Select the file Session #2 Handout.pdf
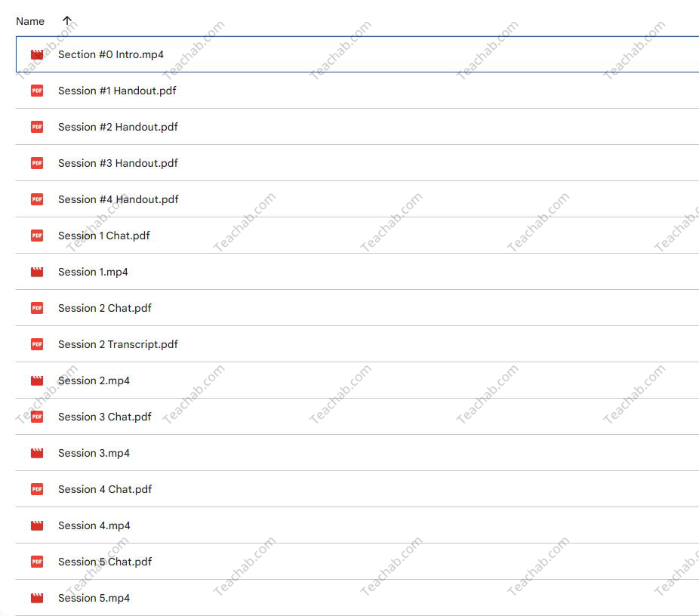 358,127
